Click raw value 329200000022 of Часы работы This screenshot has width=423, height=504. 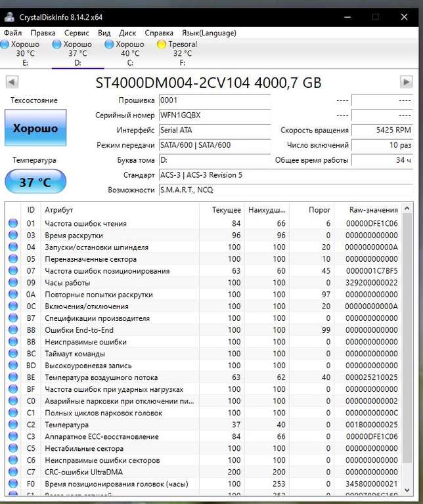pyautogui.click(x=372, y=283)
